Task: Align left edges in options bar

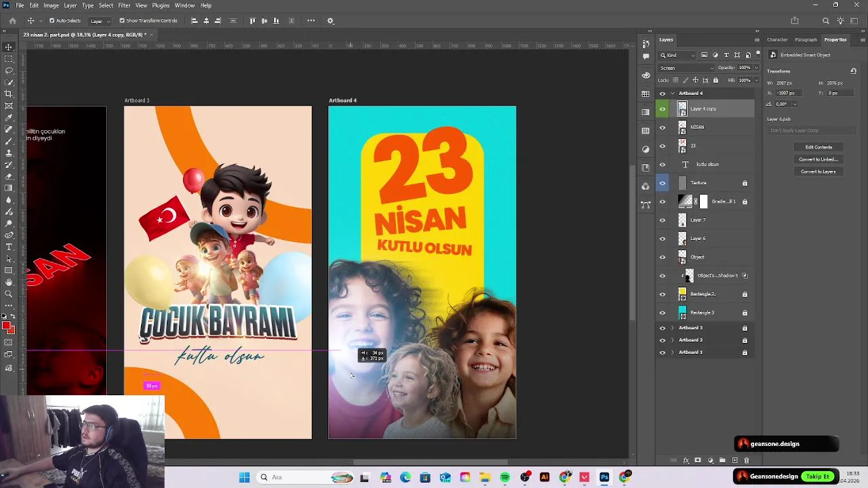Action: point(195,21)
